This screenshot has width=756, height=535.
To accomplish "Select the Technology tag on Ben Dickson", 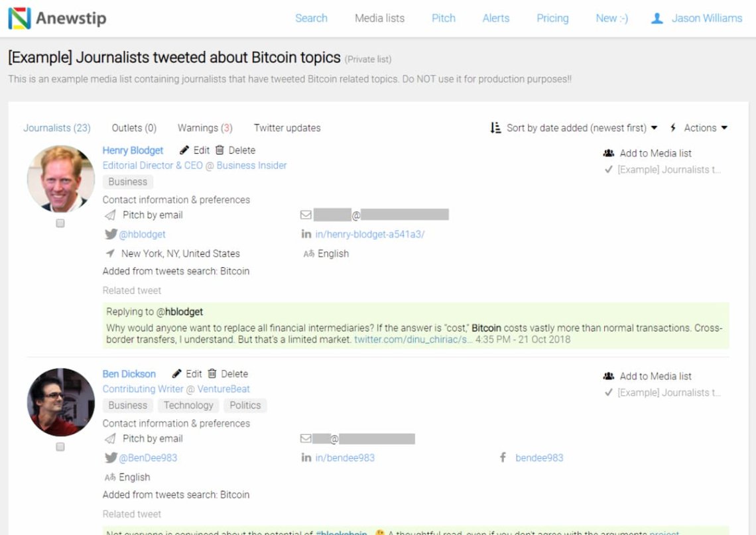I will click(x=188, y=406).
